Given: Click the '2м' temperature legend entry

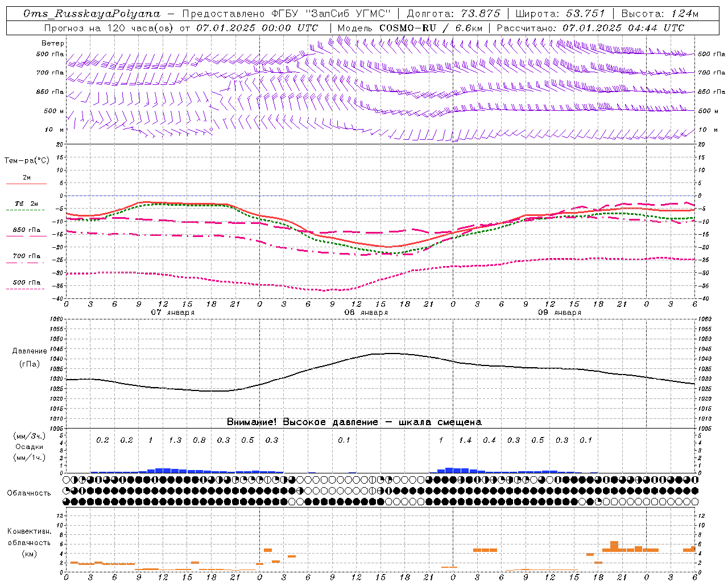Looking at the screenshot, I should point(27,178).
